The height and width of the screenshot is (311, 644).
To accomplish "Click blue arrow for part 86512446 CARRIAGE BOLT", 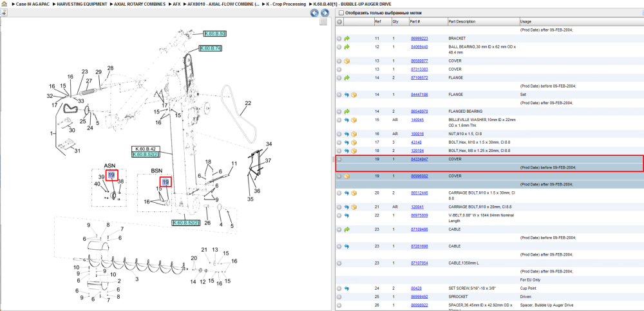I will coord(346,193).
